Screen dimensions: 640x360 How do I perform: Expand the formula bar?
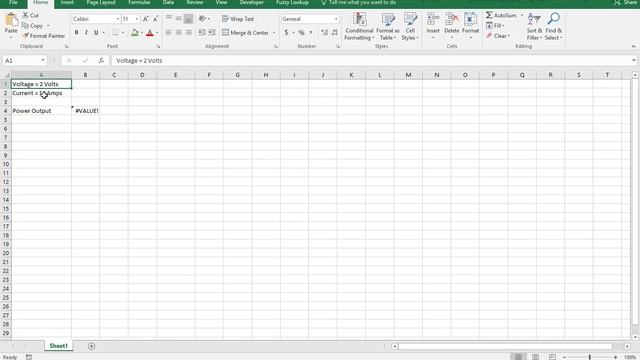(633, 60)
